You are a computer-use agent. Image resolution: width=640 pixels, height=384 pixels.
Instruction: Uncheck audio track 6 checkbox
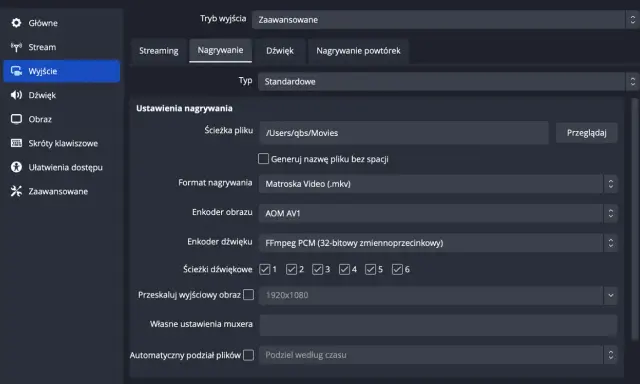397,269
